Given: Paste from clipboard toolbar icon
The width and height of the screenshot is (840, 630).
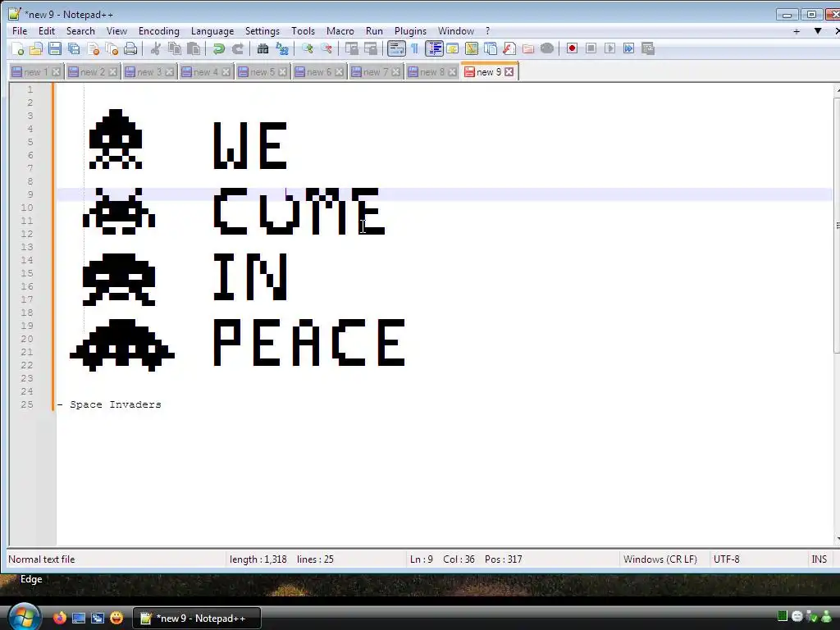Looking at the screenshot, I should 194,48.
